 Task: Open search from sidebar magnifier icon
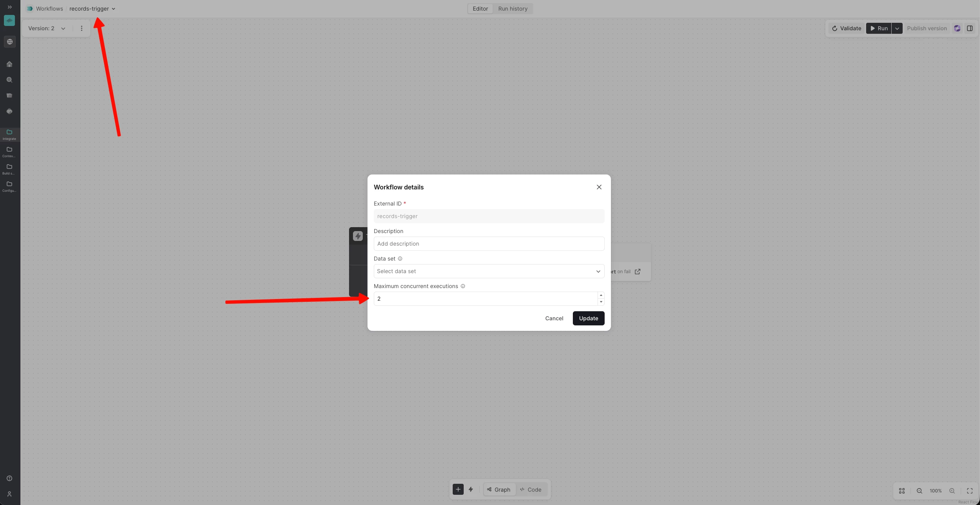click(9, 80)
